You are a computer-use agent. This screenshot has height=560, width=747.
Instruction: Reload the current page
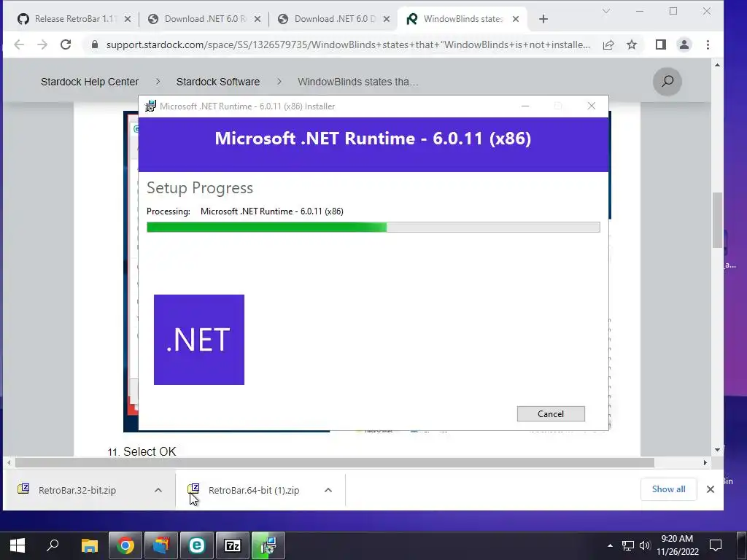tap(66, 44)
